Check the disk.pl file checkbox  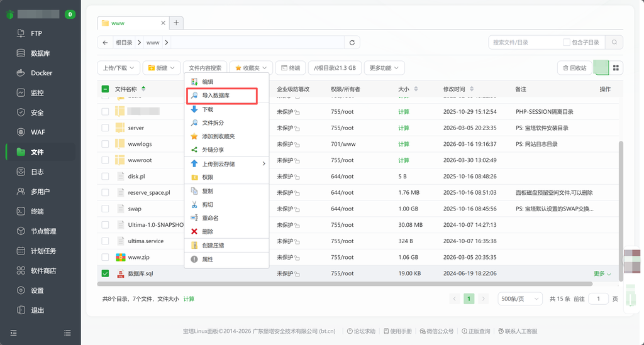[105, 177]
